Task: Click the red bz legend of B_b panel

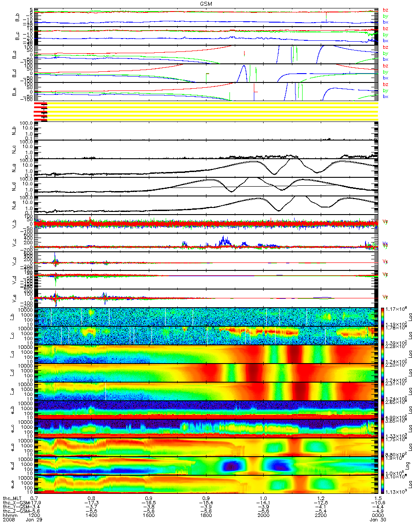Action: pyautogui.click(x=385, y=10)
